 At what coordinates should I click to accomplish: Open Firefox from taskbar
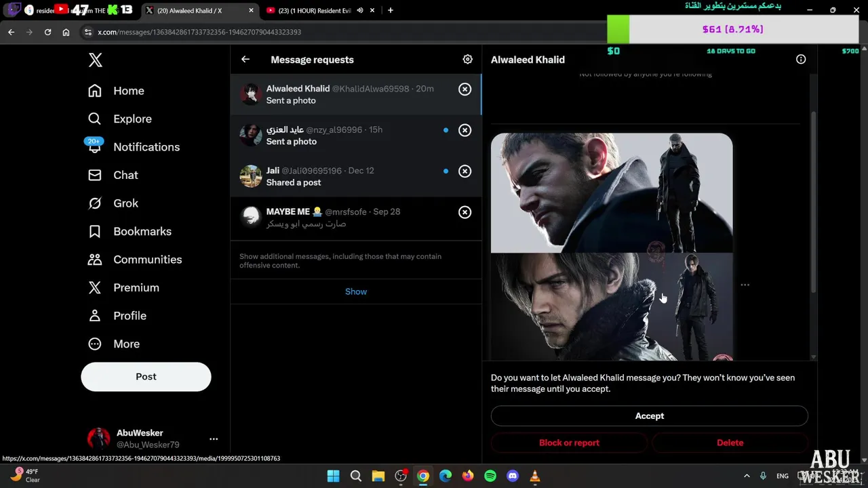[x=468, y=476]
